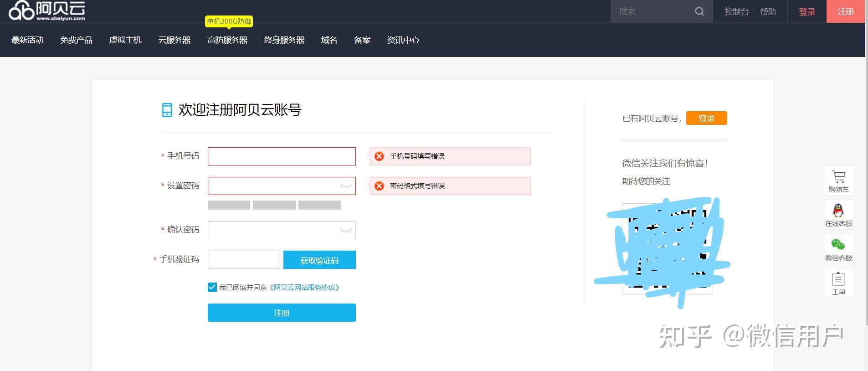Click the 单机300G防御 promo badge
868x371 pixels.
pyautogui.click(x=229, y=21)
